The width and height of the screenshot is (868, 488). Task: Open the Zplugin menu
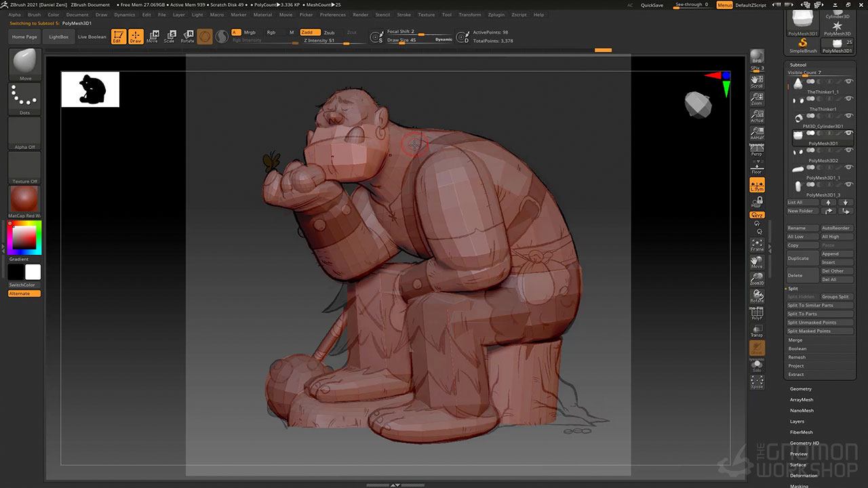[x=496, y=14]
